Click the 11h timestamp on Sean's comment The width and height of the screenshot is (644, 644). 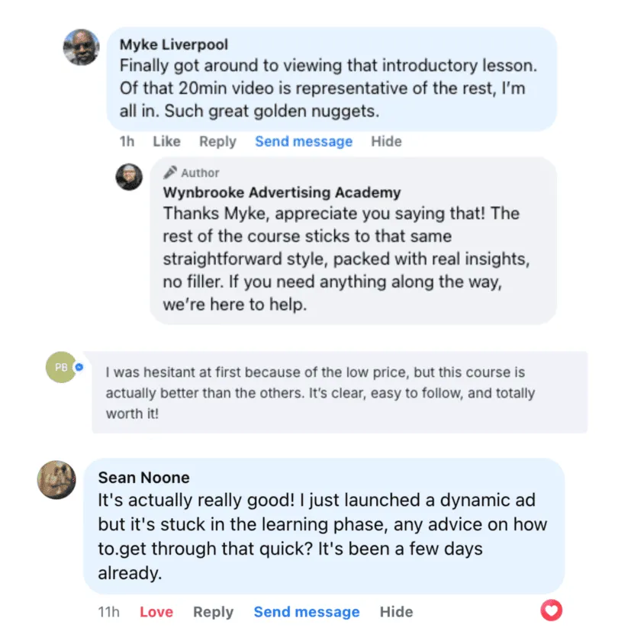(108, 612)
